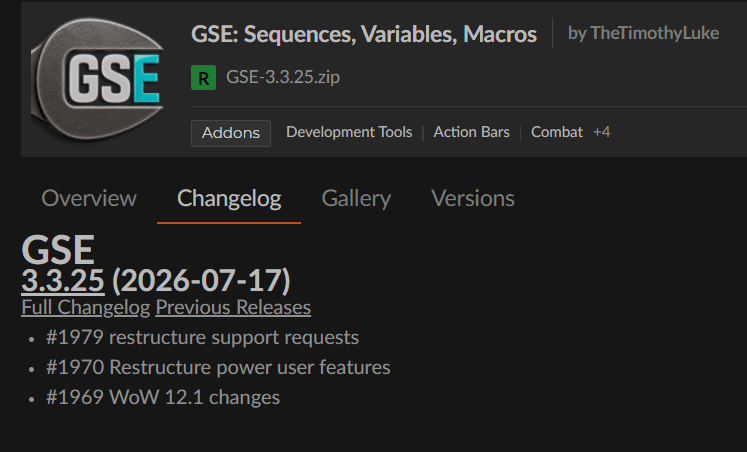Open the GSE-3.3.25.zip file name
This screenshot has width=747, height=452.
point(283,77)
